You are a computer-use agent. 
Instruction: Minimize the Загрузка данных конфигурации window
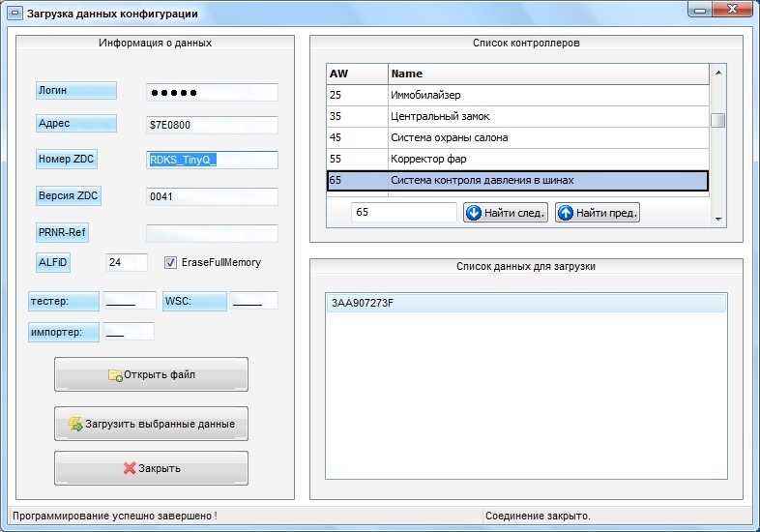tap(700, 10)
